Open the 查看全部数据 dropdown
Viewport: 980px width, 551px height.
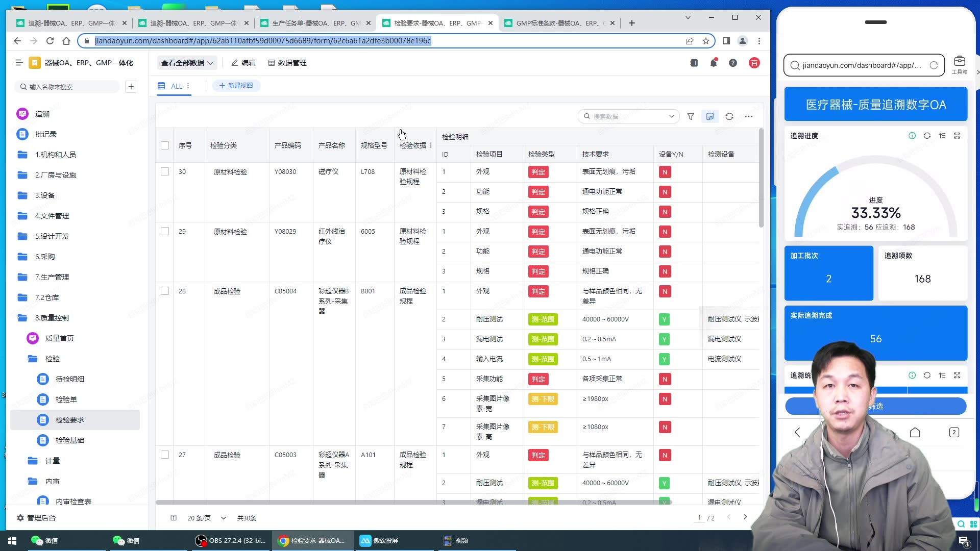point(187,63)
